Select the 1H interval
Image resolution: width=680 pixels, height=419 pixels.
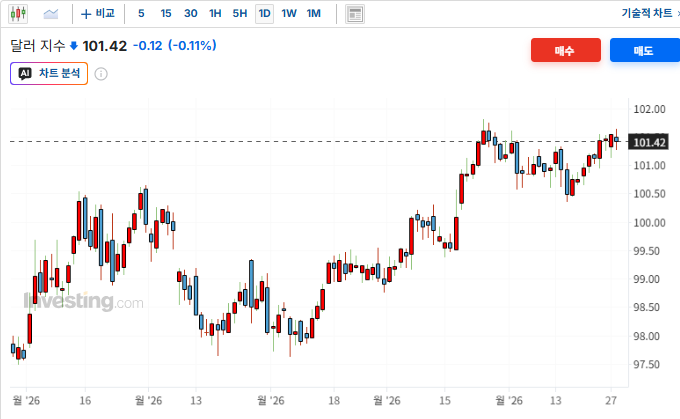(215, 13)
